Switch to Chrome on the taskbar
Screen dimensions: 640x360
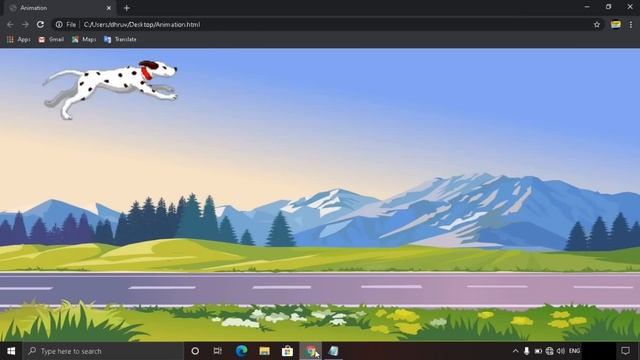point(311,351)
